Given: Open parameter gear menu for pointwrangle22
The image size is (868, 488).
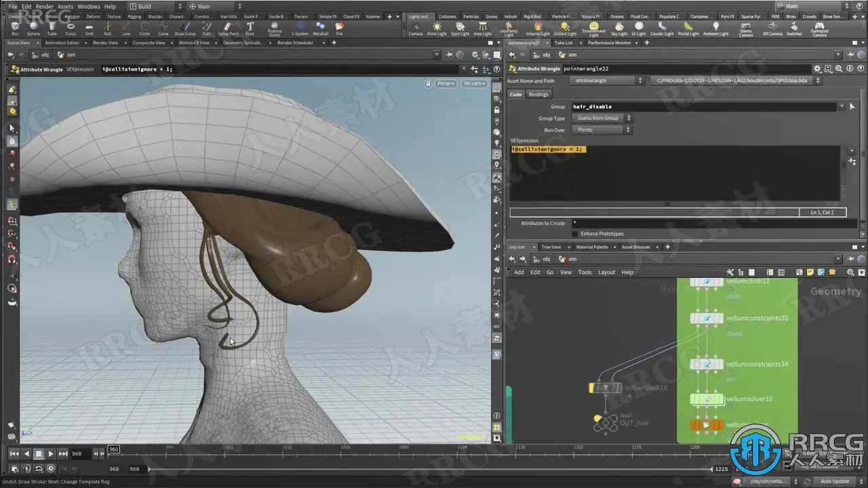Looking at the screenshot, I should pos(817,68).
